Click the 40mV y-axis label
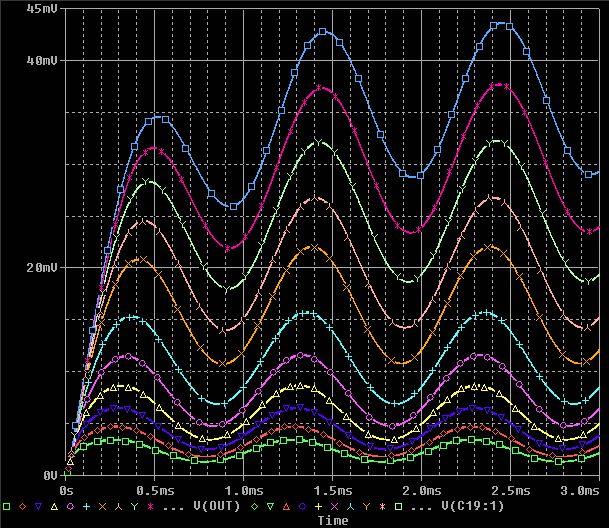609x528 pixels. coord(42,60)
